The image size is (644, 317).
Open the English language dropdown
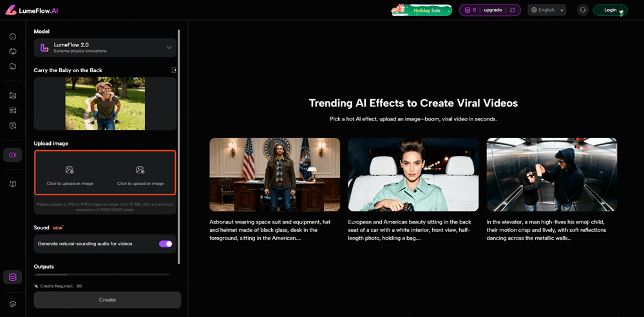click(x=547, y=10)
